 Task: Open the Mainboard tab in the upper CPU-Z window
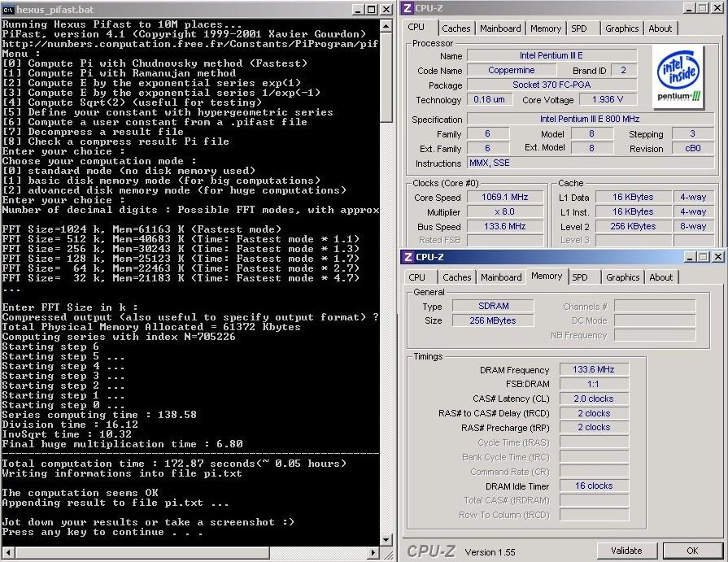(500, 28)
